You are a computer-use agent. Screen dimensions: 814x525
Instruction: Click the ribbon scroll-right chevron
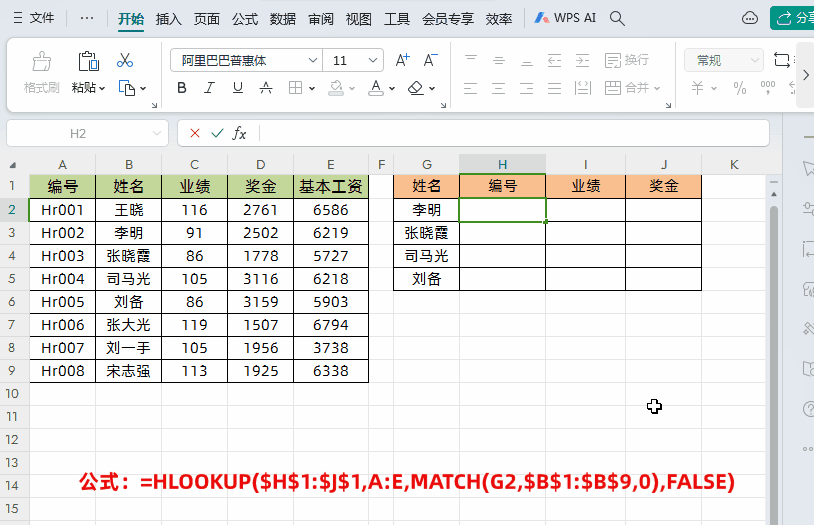806,75
